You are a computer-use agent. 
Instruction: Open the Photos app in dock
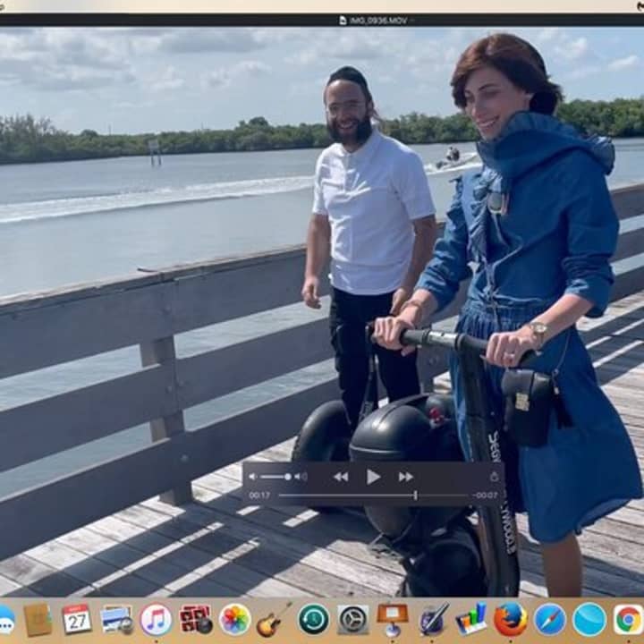click(x=234, y=619)
